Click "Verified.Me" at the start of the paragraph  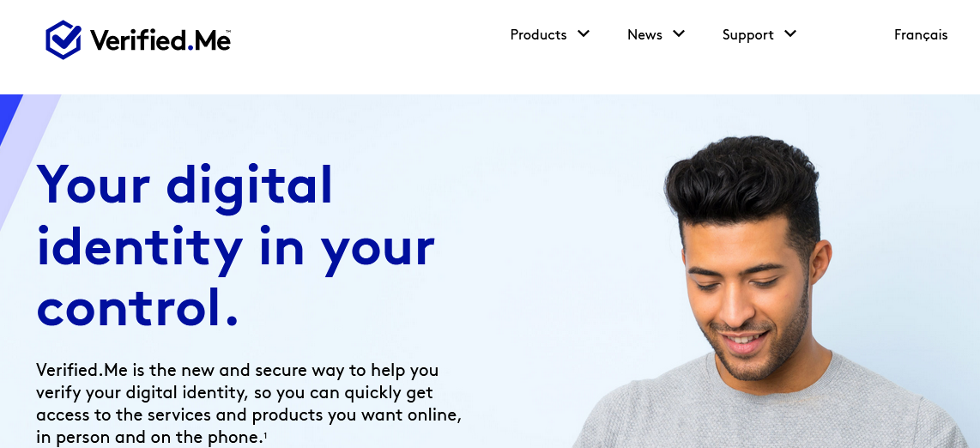tap(82, 370)
